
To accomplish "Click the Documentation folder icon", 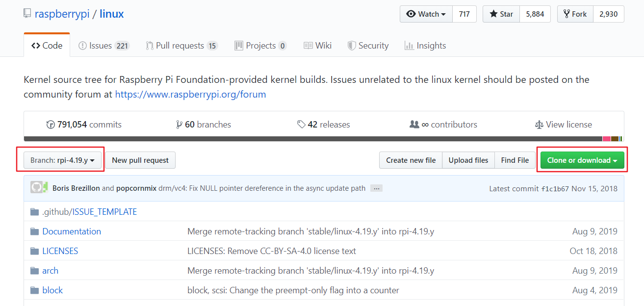I will [34, 231].
